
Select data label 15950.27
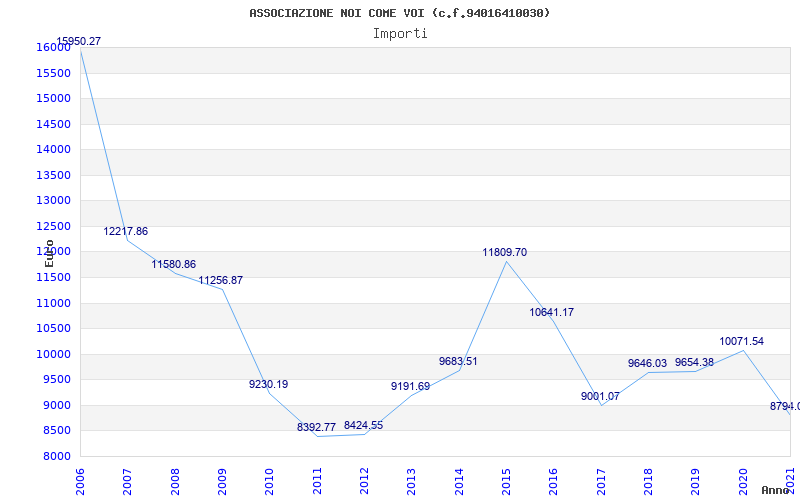coord(79,41)
